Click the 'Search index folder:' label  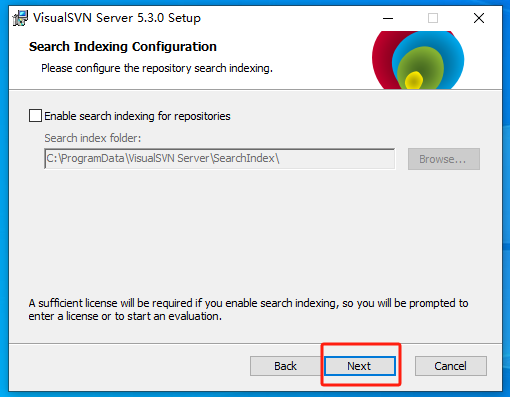[93, 138]
